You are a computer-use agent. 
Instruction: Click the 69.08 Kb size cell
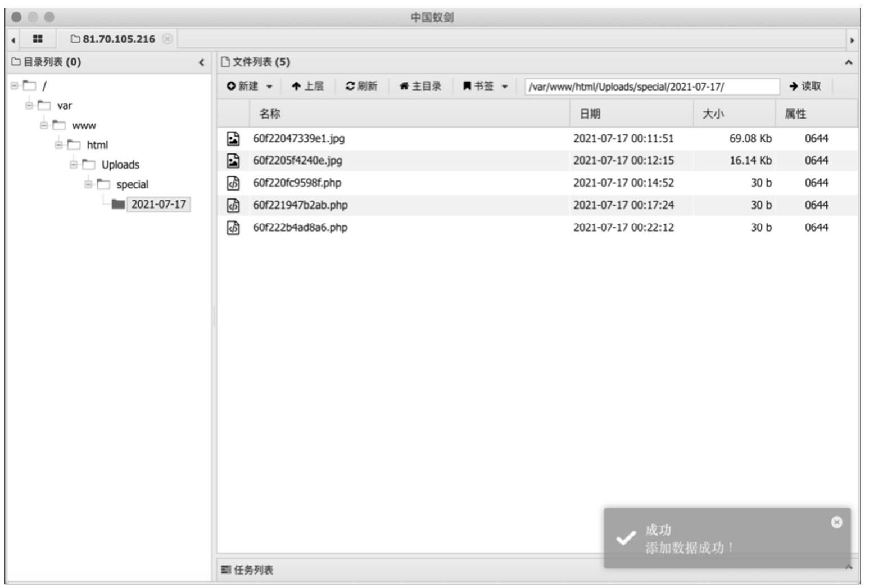pos(750,138)
